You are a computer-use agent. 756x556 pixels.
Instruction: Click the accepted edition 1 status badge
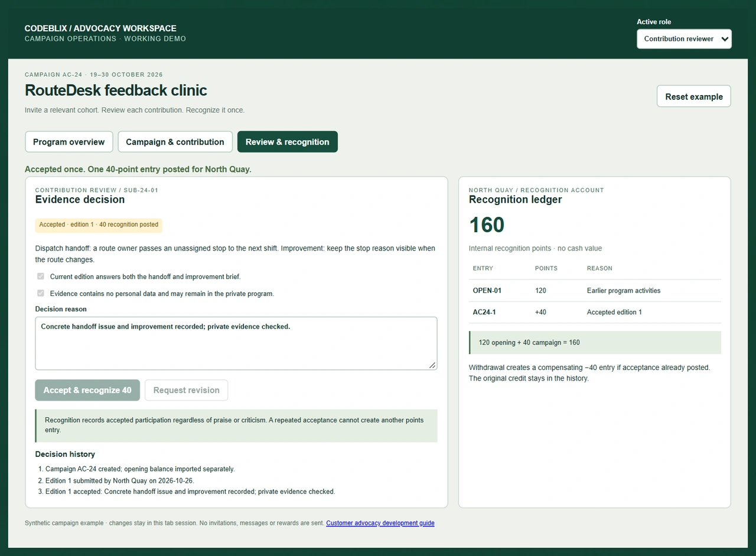coord(99,225)
